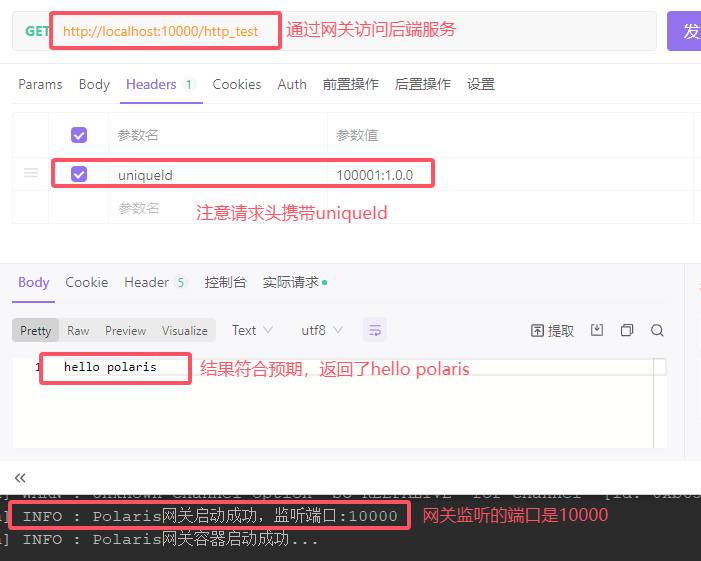Screen dimensions: 701x561
Task: Click the word wrap icon in response toolbar
Action: point(375,330)
